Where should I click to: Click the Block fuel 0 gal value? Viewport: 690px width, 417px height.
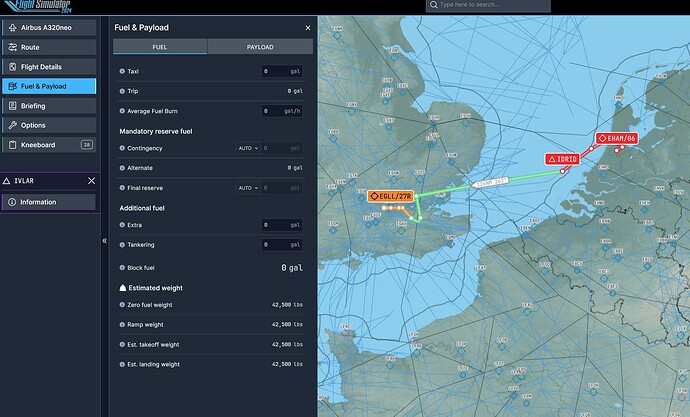pyautogui.click(x=292, y=267)
